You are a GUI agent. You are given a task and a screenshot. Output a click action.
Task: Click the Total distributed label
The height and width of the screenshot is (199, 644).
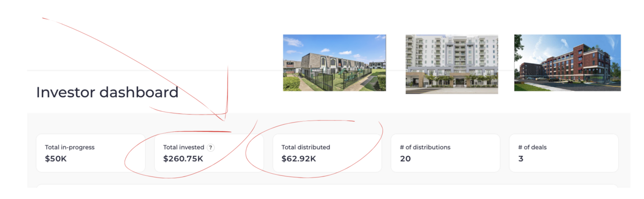coord(306,147)
